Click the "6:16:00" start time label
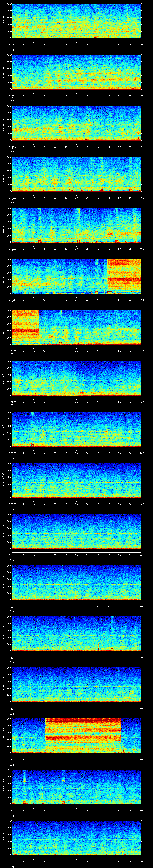Screen dimensions: 153x868 point(12,147)
